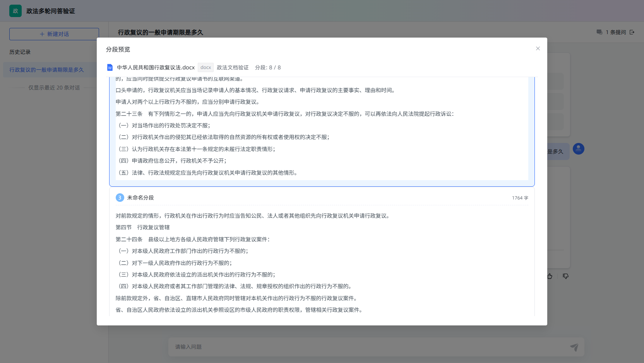Click the Word document file icon
Image resolution: width=644 pixels, height=363 pixels.
tap(110, 67)
